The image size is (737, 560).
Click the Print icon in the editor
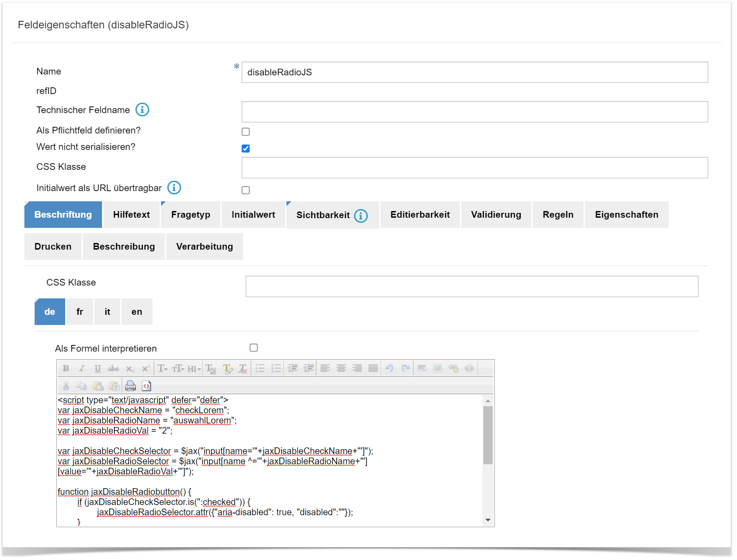(130, 386)
